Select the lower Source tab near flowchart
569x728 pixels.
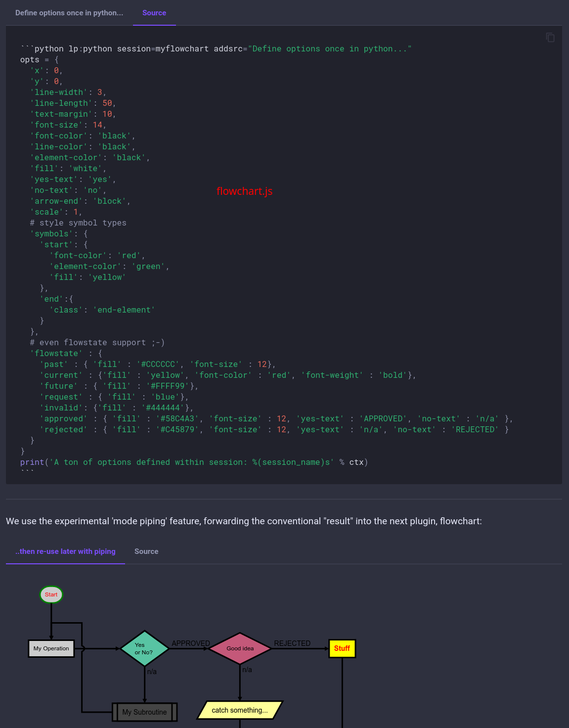(146, 551)
